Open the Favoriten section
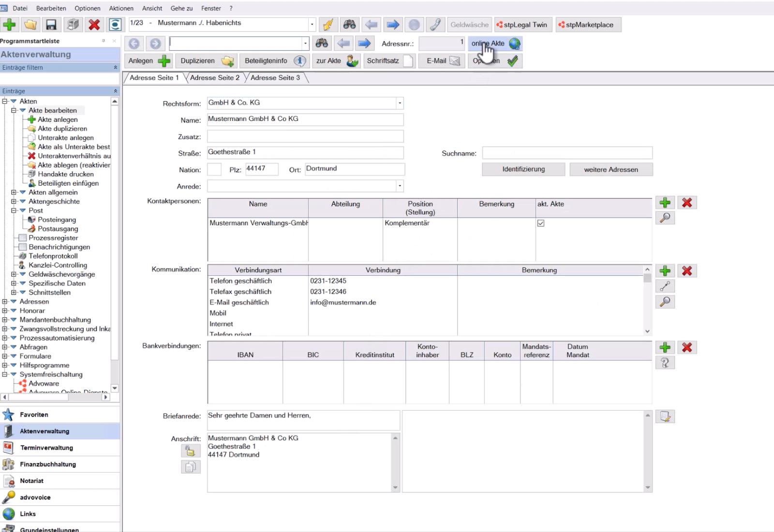Screen dimensions: 774x532 (60, 414)
